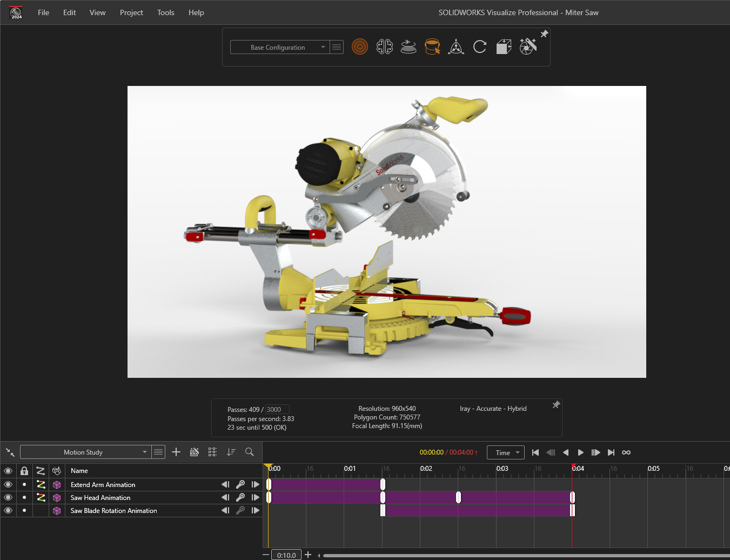Toggle loop playback infinity icon

(x=626, y=452)
